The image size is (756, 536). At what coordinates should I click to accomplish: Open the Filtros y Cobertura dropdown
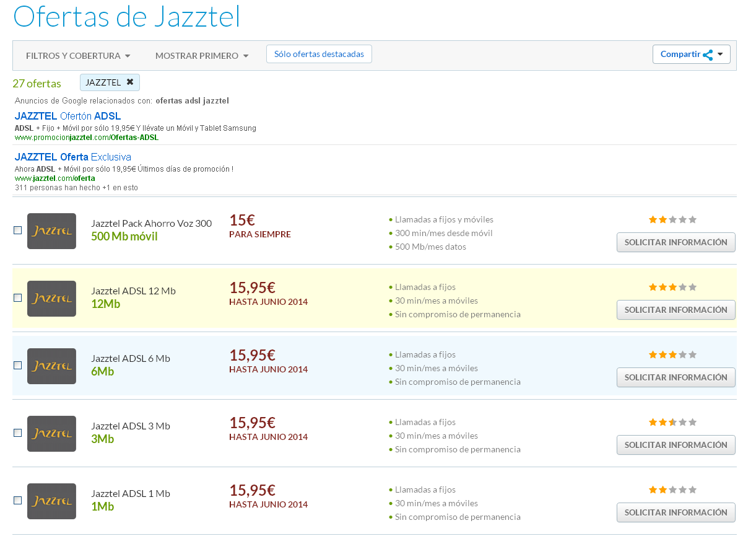tap(78, 56)
